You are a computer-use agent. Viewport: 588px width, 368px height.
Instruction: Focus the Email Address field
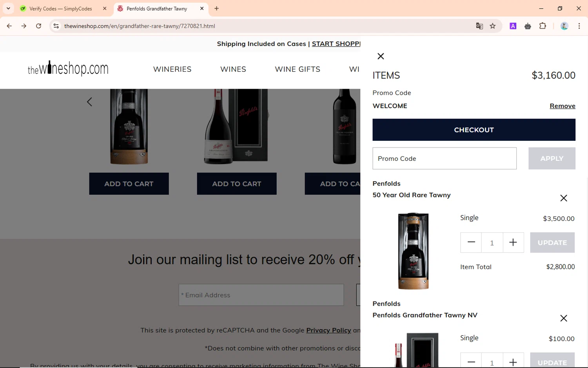261,295
